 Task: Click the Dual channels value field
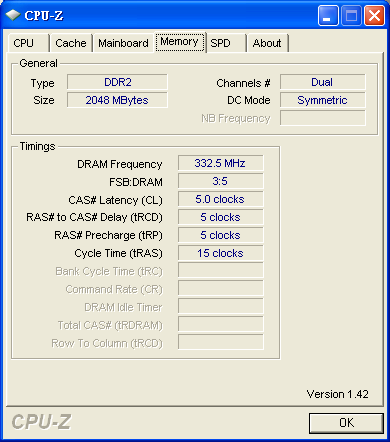coord(322,82)
